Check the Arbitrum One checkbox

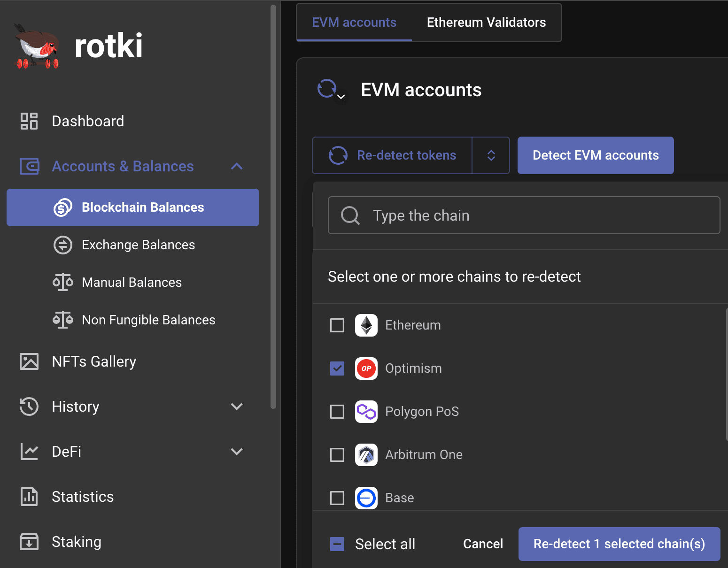point(337,455)
